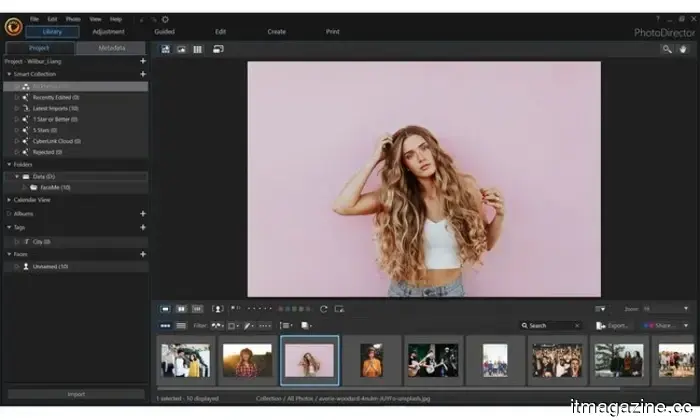The height and width of the screenshot is (420, 700).
Task: Switch to browser only grid icon
Action: pyautogui.click(x=197, y=49)
